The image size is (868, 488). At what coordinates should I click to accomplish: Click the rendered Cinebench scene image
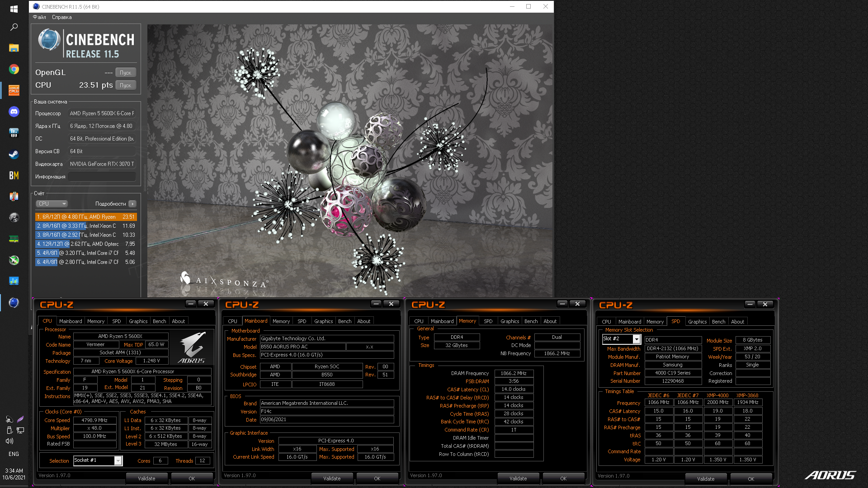[350, 160]
